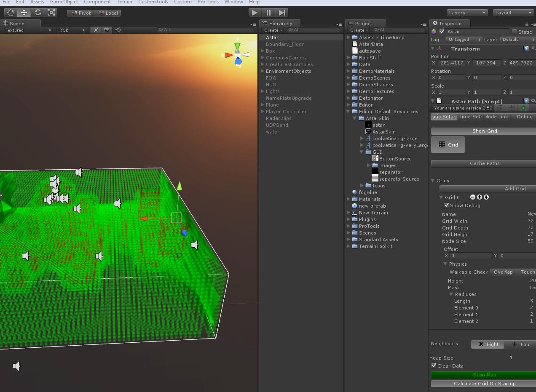The width and height of the screenshot is (536, 392).
Task: Disable the Show Debug checkbox under Grid 0
Action: [447, 205]
